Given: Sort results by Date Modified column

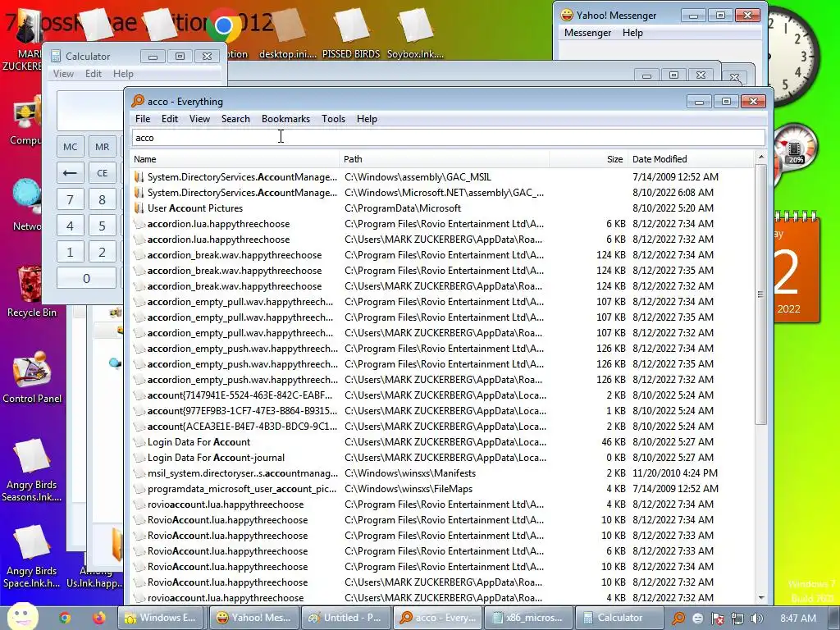Looking at the screenshot, I should pos(690,159).
